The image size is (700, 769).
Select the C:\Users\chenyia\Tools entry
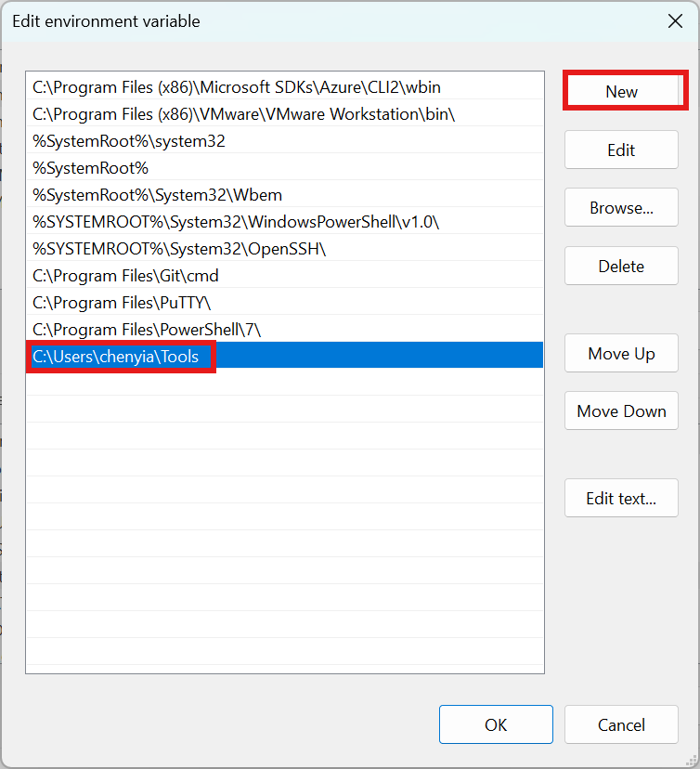[285, 356]
